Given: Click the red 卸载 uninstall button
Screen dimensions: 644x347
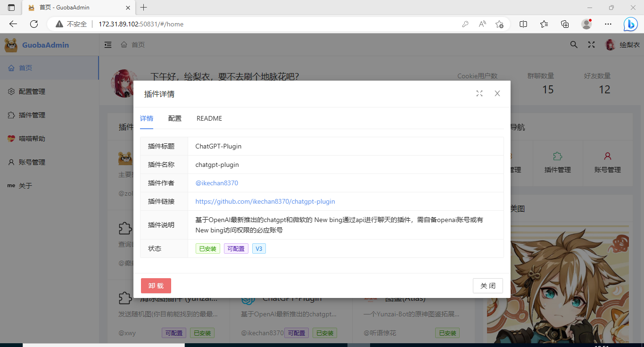Looking at the screenshot, I should (156, 286).
